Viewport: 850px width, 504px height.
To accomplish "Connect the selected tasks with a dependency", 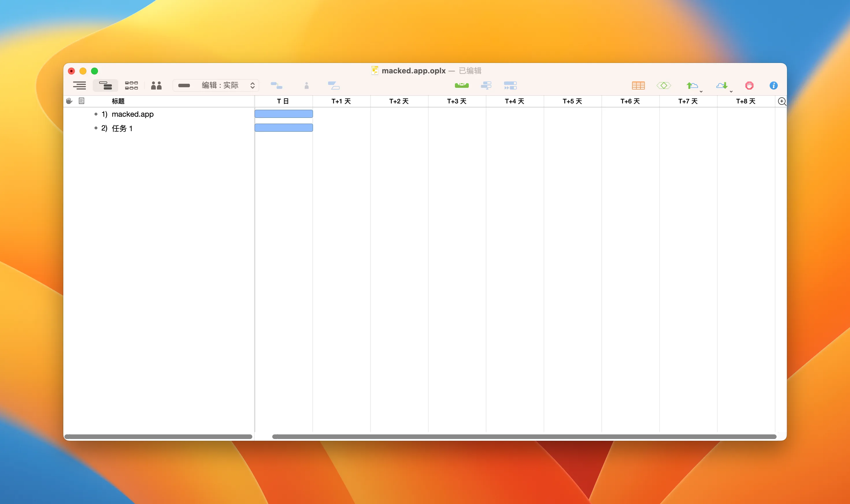I will tap(277, 85).
